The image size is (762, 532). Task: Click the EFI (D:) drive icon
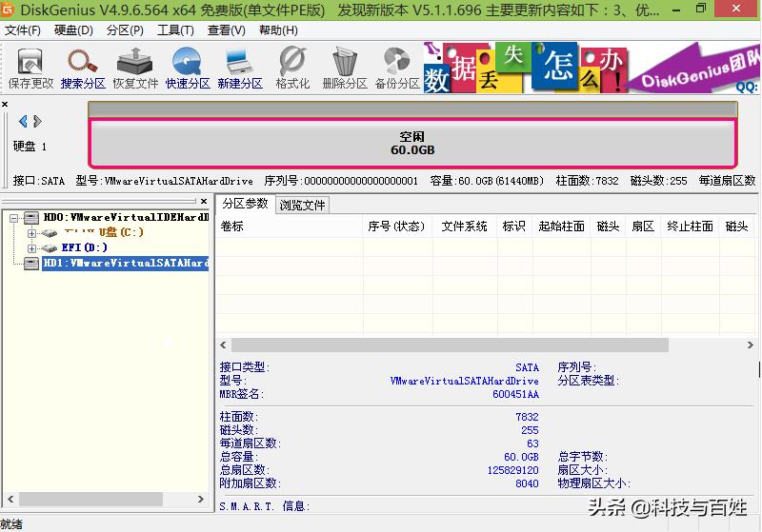point(50,248)
